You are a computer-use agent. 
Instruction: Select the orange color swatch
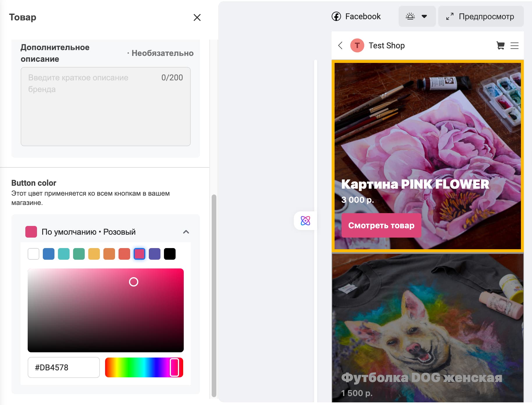point(109,254)
